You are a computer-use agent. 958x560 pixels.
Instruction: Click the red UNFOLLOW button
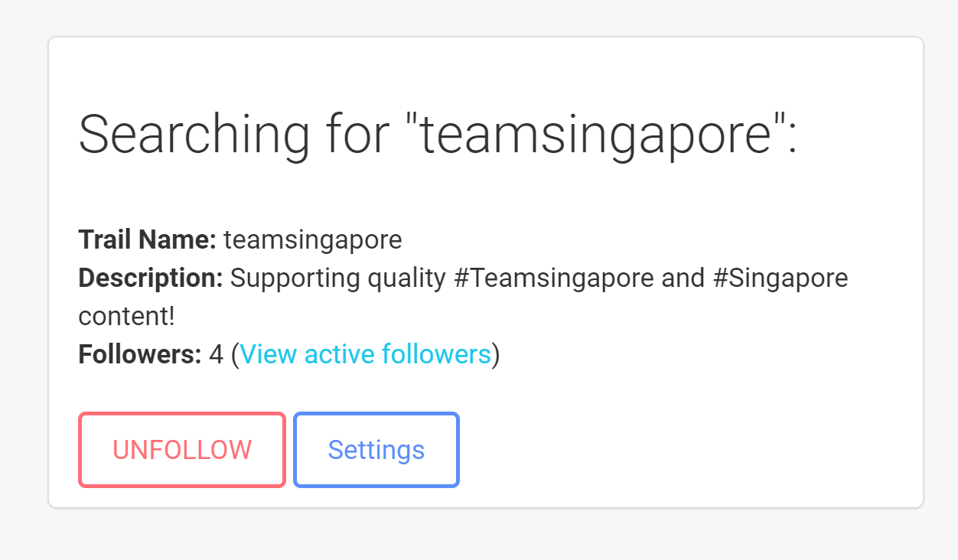[182, 450]
